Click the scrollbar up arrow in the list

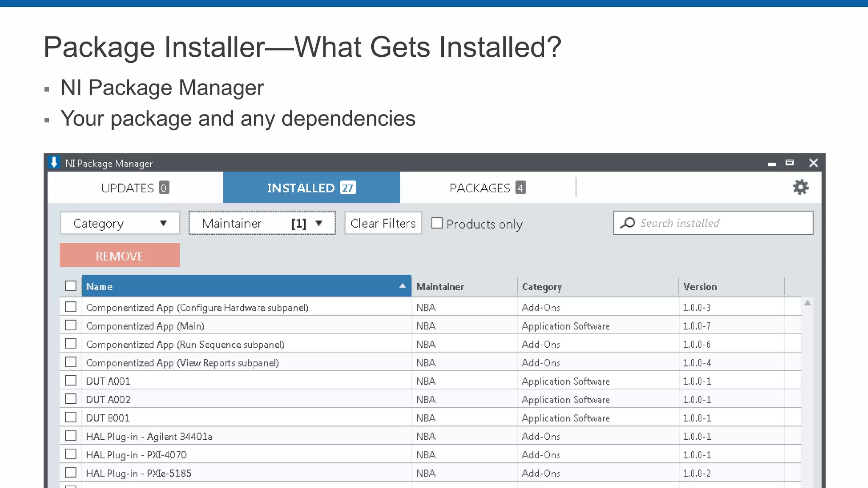click(x=808, y=303)
